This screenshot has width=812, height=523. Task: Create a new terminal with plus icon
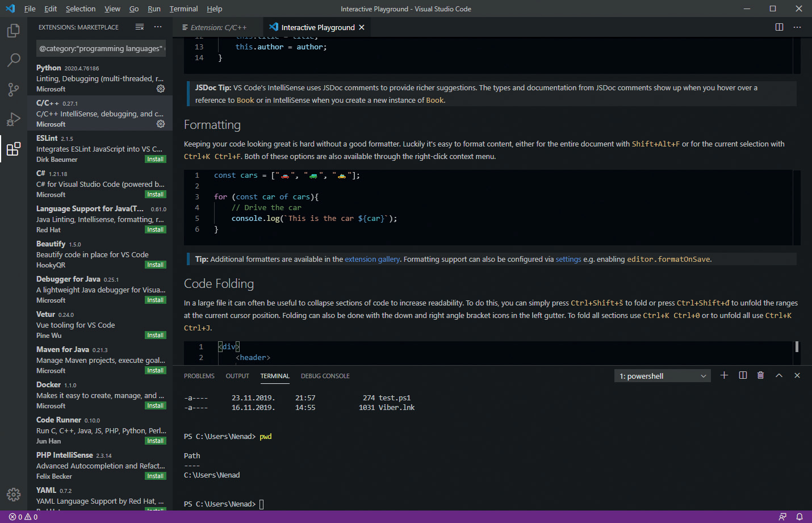pos(724,375)
